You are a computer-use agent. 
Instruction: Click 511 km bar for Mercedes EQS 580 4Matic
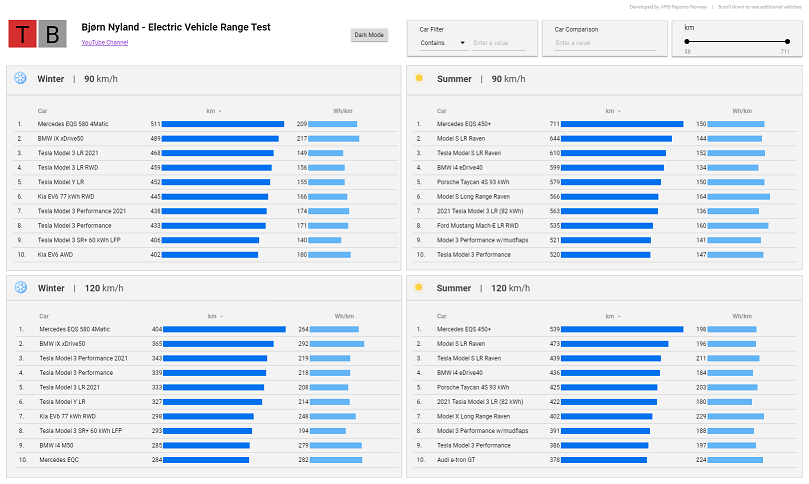223,124
